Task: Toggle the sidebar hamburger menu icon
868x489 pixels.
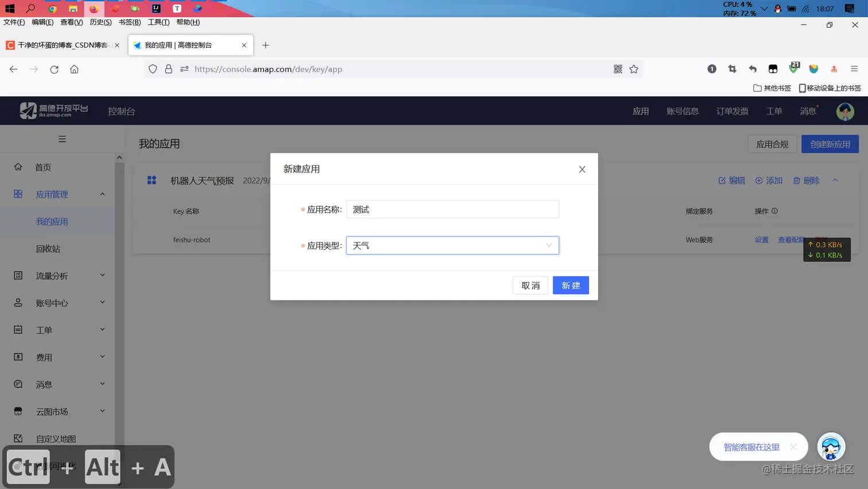Action: click(62, 139)
